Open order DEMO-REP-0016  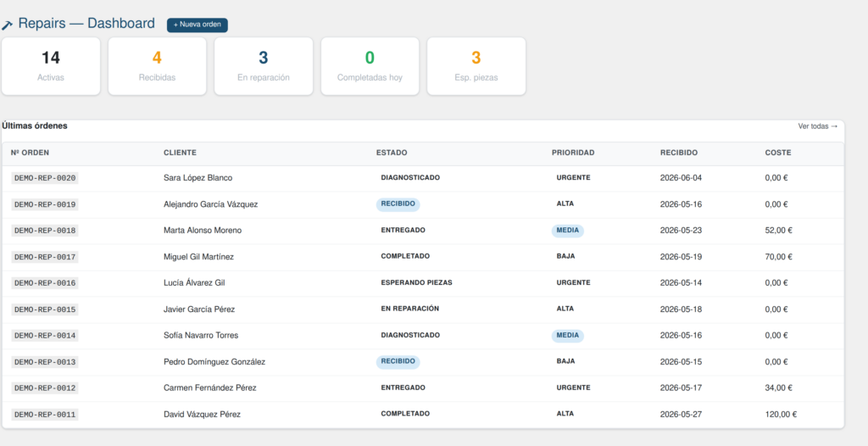click(x=45, y=283)
